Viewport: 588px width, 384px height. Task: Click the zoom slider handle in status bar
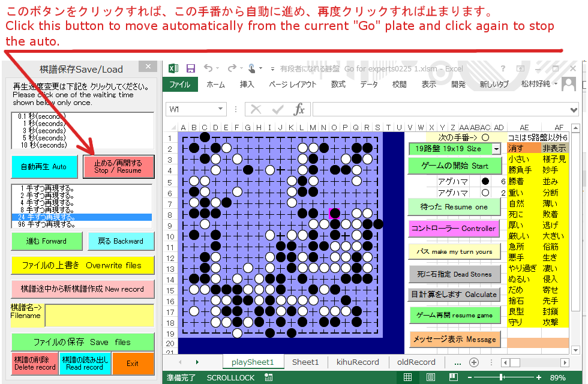(x=502, y=377)
